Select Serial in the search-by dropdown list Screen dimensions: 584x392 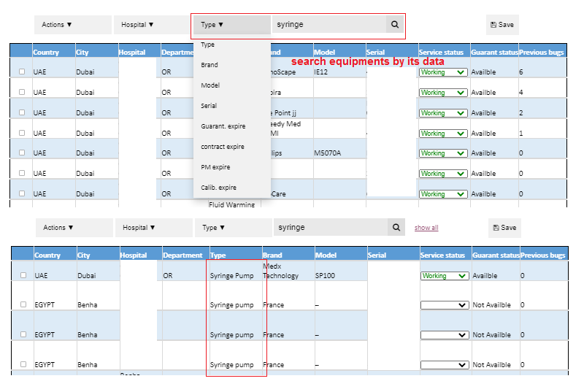[209, 106]
